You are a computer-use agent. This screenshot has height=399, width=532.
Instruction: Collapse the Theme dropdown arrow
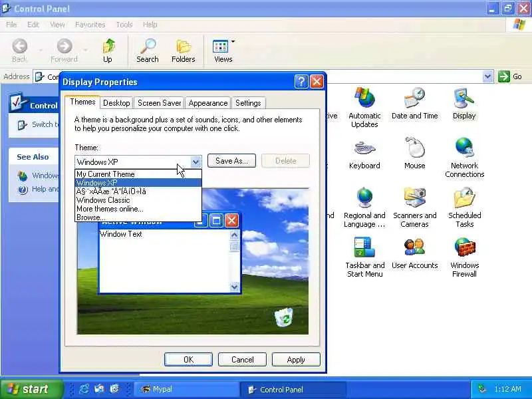pyautogui.click(x=196, y=162)
